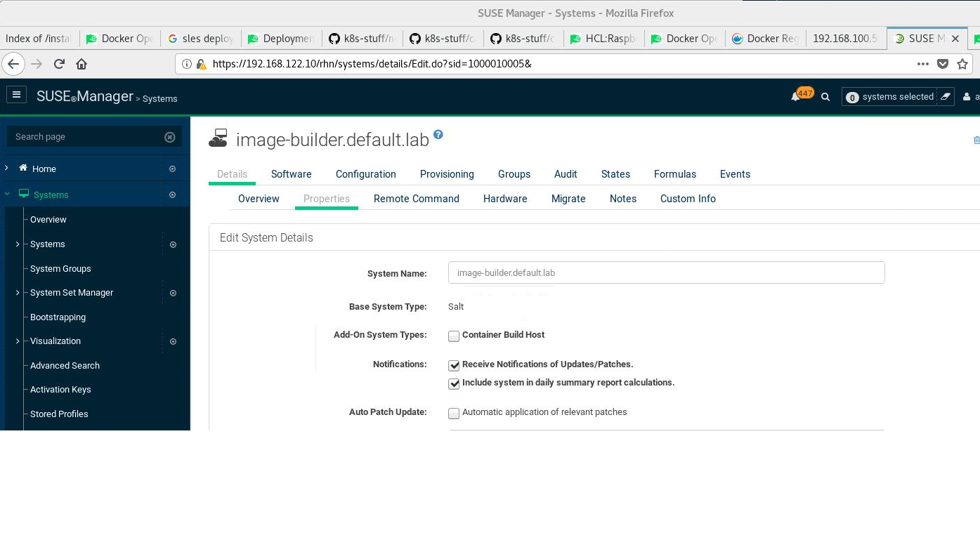The height and width of the screenshot is (540, 980).
Task: Open the hamburger menu beside SUSE Manager
Action: coord(16,95)
